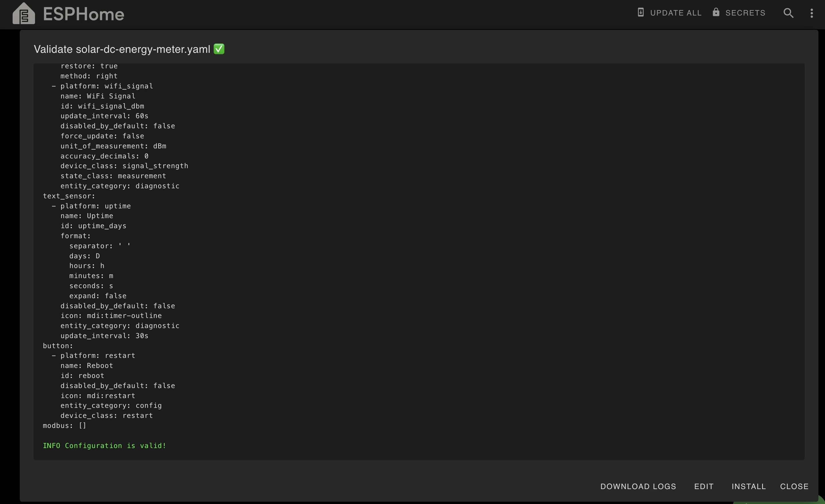The width and height of the screenshot is (825, 504).
Task: Close the validate dialog with CLOSE
Action: point(794,486)
